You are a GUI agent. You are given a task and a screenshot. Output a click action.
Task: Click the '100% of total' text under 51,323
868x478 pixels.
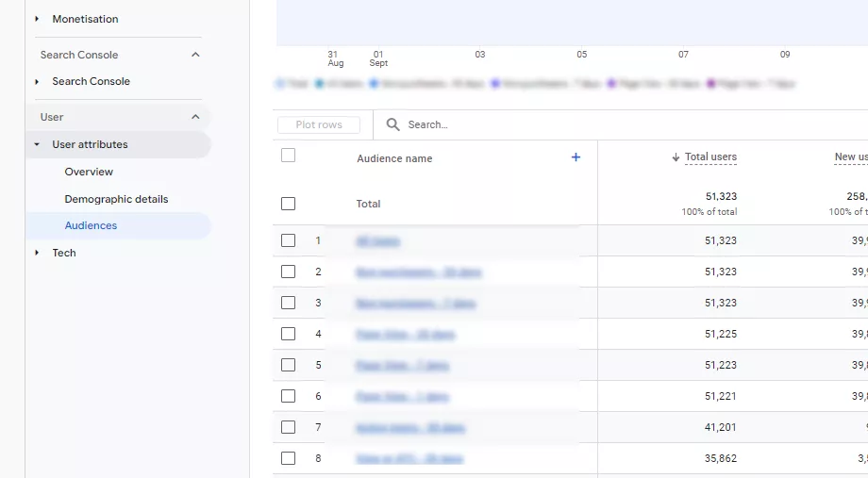(x=709, y=212)
